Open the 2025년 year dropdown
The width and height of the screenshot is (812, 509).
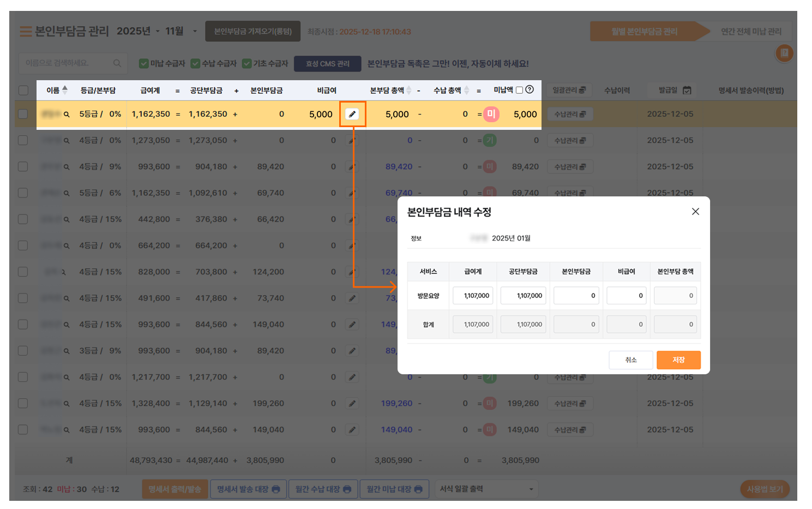coord(158,32)
